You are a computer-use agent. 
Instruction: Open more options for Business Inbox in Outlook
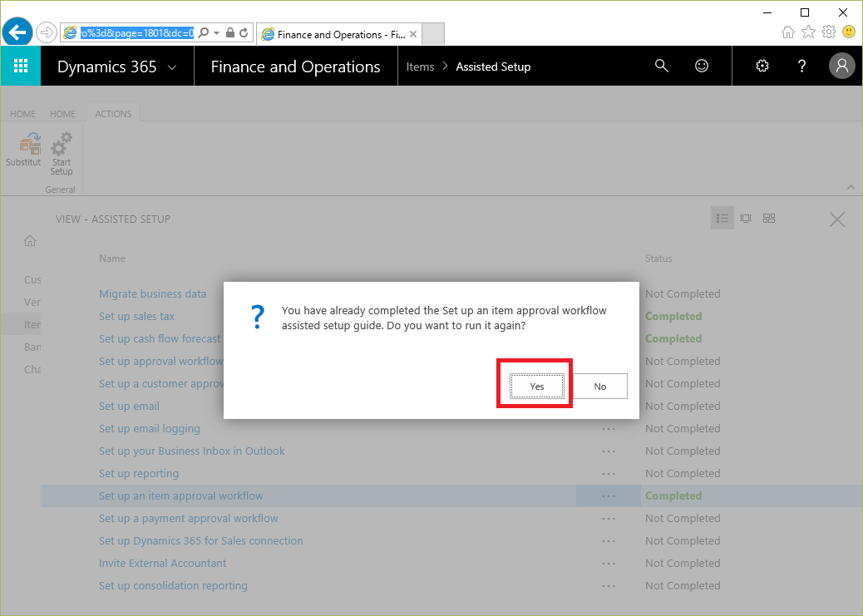[609, 451]
